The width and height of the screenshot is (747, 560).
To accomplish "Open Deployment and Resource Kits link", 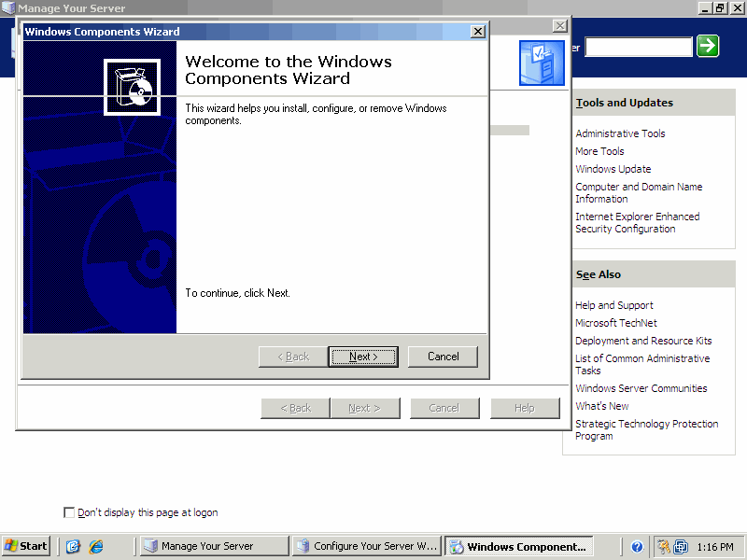I will pyautogui.click(x=643, y=341).
